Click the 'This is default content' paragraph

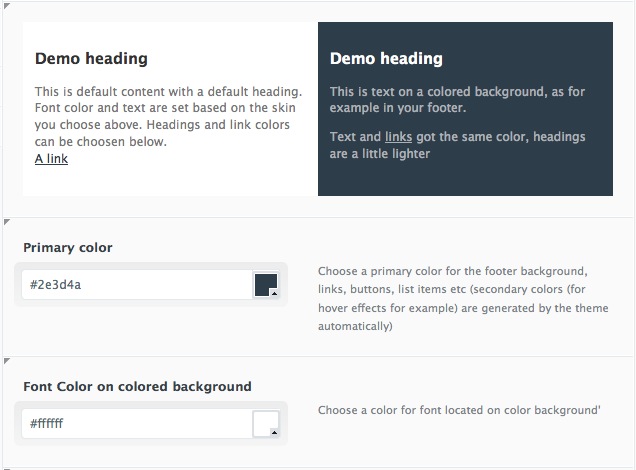pyautogui.click(x=168, y=116)
